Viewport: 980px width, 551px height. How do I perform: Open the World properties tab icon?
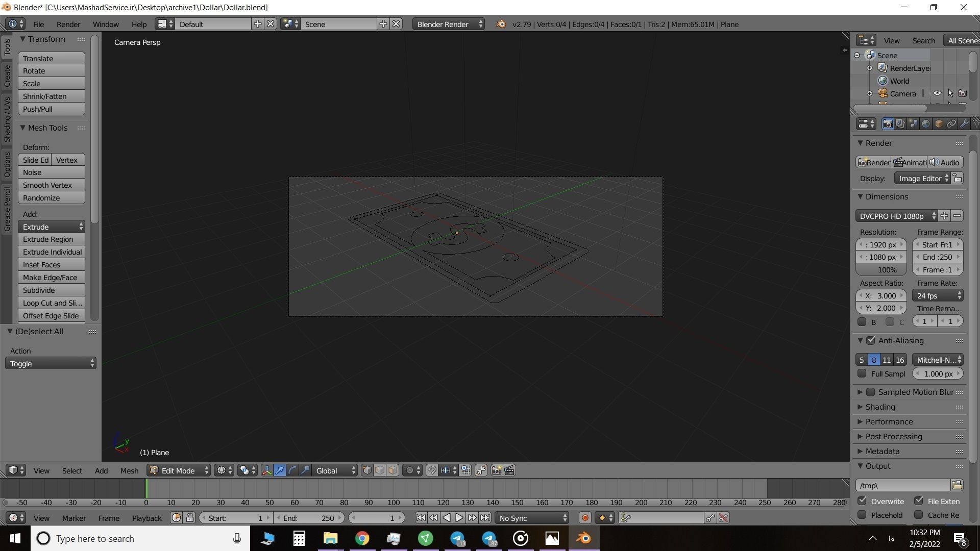point(925,124)
